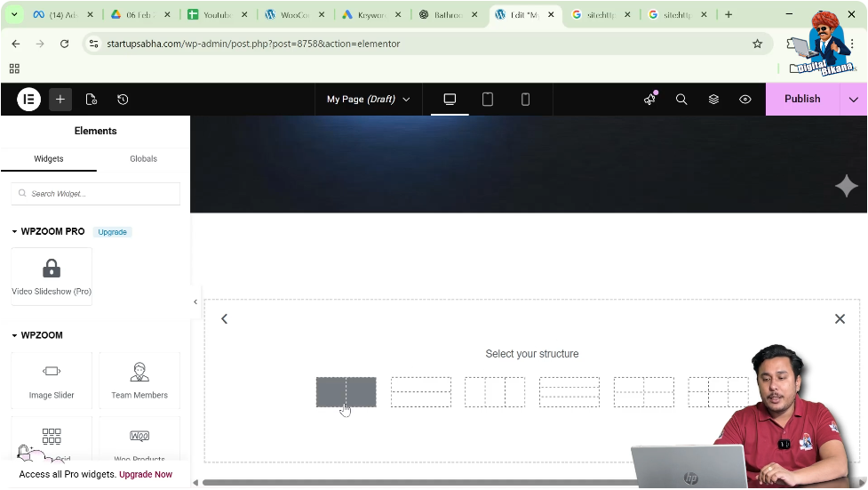The image size is (868, 490).
Task: Go back in the browser
Action: (x=15, y=44)
